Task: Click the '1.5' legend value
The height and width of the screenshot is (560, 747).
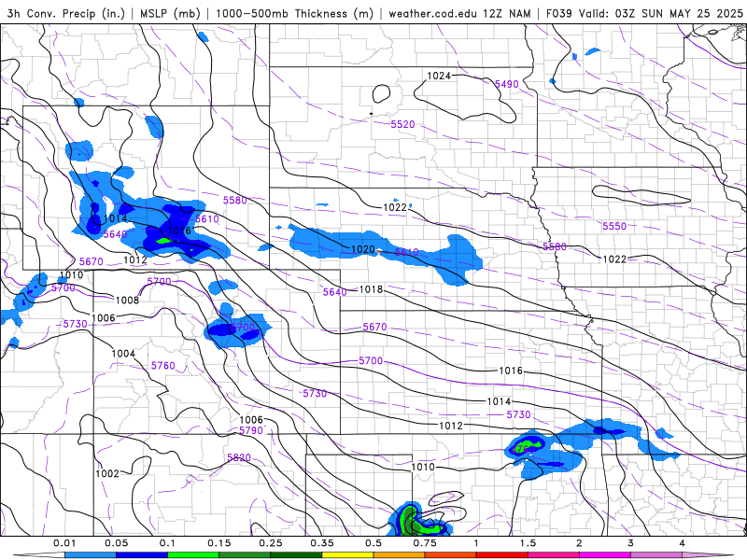Action: 528,543
